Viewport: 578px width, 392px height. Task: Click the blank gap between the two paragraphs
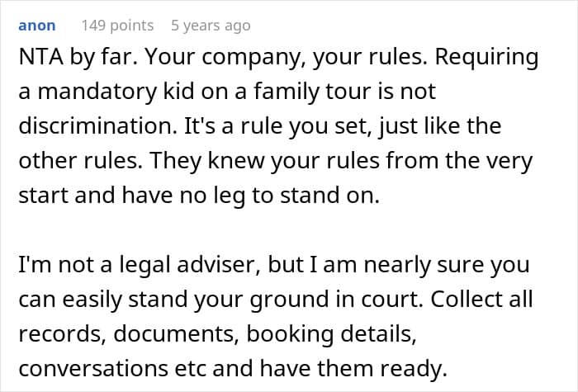(289, 230)
